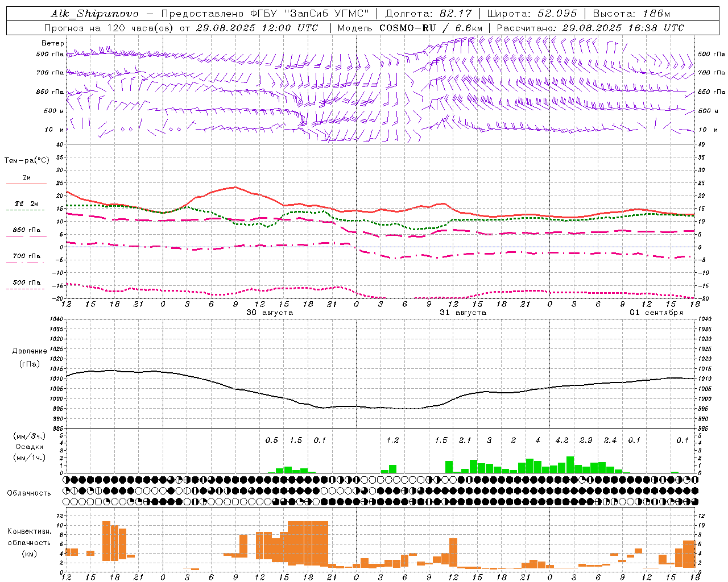Image resolution: width=728 pixels, height=582 pixels.
Task: Click the 3-hour precipitation value 0.5
Action: point(272,440)
